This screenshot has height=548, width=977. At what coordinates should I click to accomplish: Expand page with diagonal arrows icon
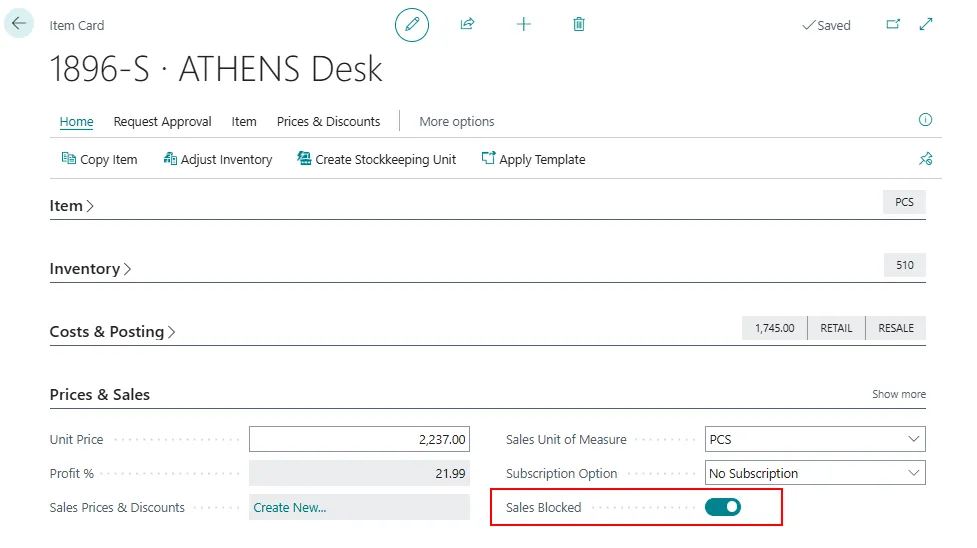[x=926, y=24]
